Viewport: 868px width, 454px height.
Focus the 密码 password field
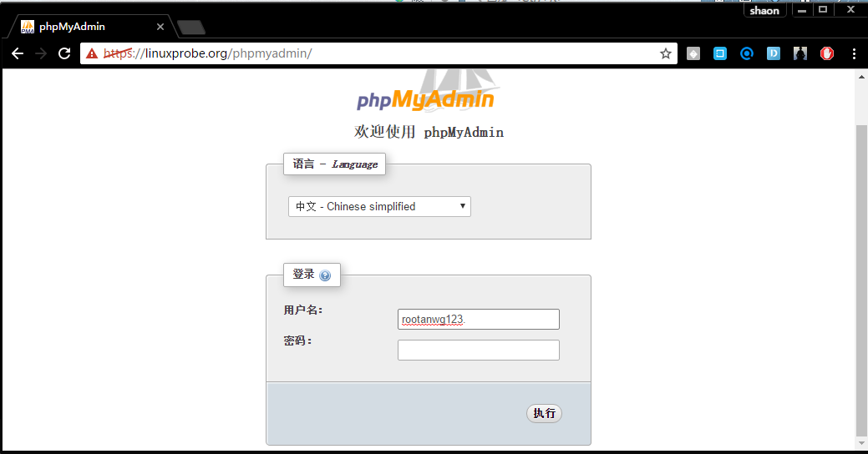pos(479,350)
